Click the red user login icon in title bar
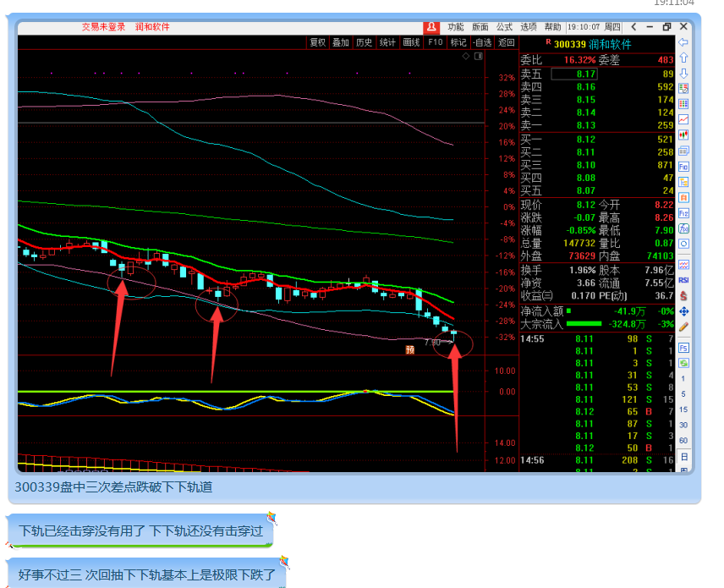The image size is (724, 588). (x=431, y=27)
